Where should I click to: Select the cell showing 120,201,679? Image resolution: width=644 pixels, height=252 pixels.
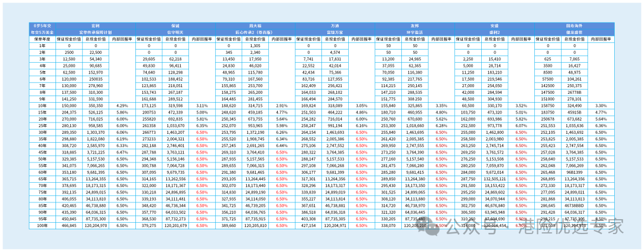(x=175, y=225)
